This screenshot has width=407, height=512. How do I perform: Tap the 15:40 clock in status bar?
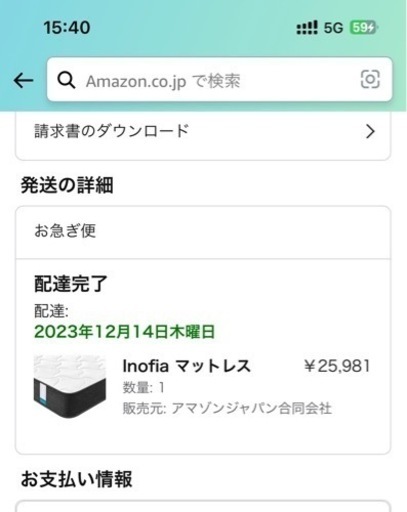pyautogui.click(x=67, y=27)
